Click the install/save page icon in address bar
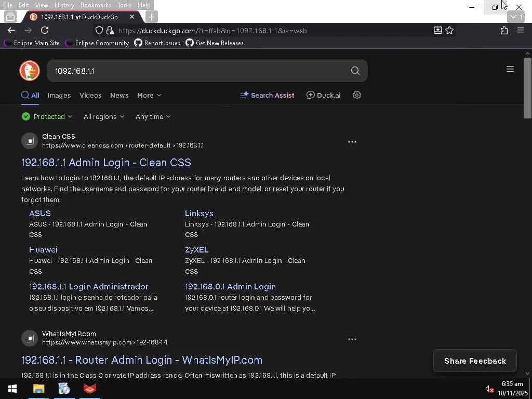Image resolution: width=532 pixels, height=399 pixels. pyautogui.click(x=437, y=30)
